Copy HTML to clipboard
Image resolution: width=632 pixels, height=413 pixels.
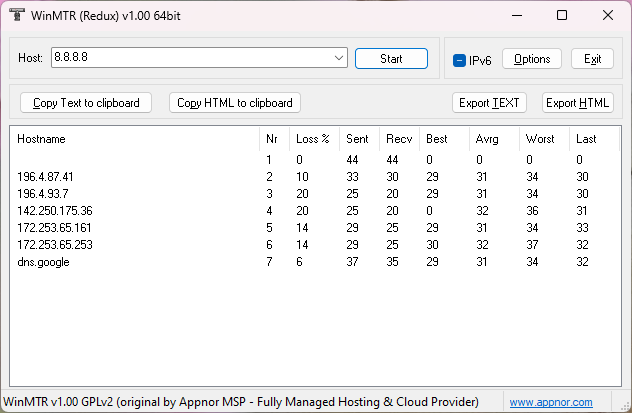pyautogui.click(x=235, y=103)
